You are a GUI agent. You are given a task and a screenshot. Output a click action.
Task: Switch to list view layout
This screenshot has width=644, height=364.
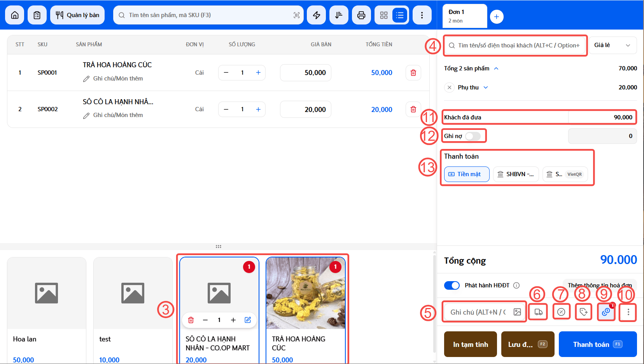click(x=400, y=15)
